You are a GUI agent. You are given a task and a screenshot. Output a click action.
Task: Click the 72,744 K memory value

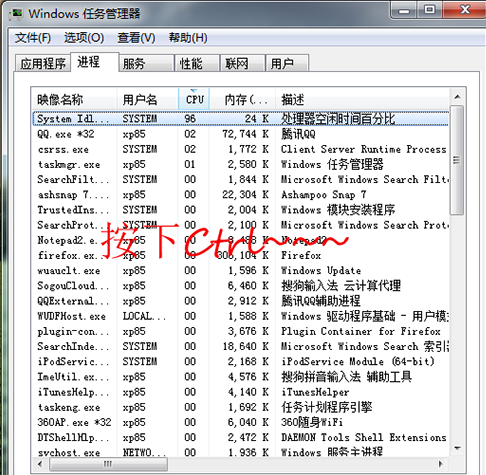click(x=245, y=134)
